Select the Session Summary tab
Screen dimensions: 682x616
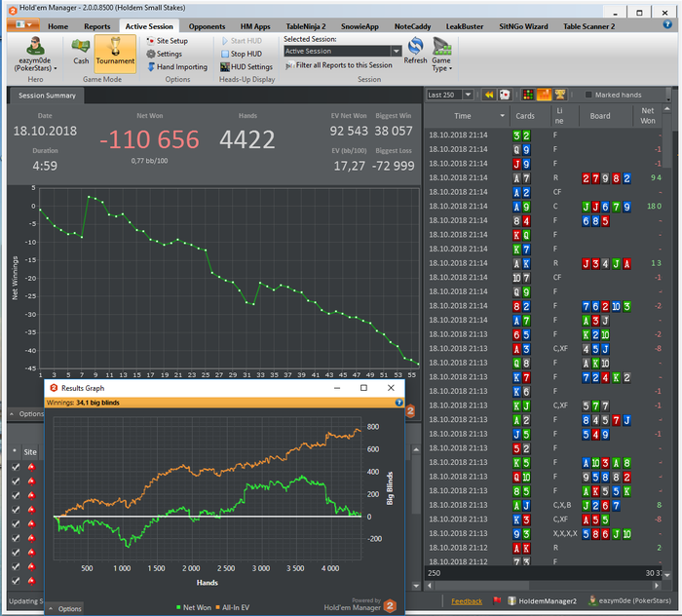tap(47, 96)
